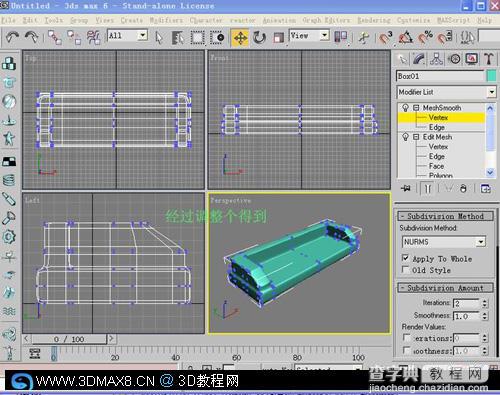Collapse the Edit Mesh sub-object tree
Screen dimensions: 500x395
point(416,137)
